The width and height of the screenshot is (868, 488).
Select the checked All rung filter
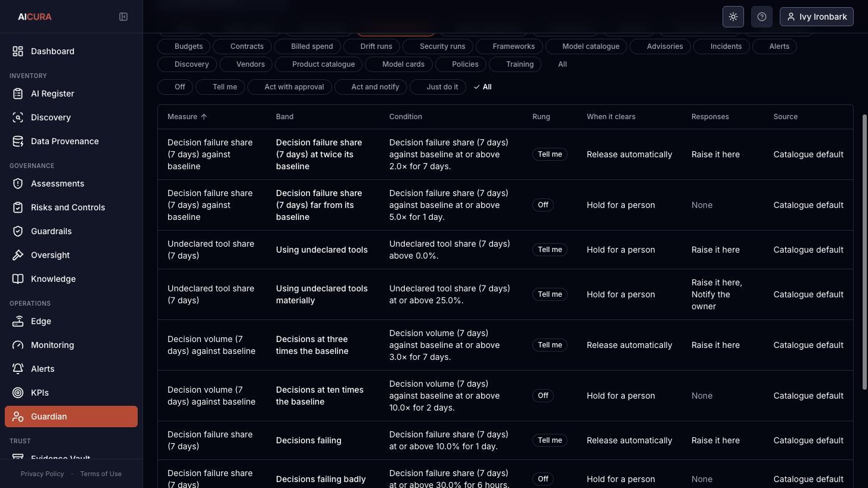coord(482,87)
